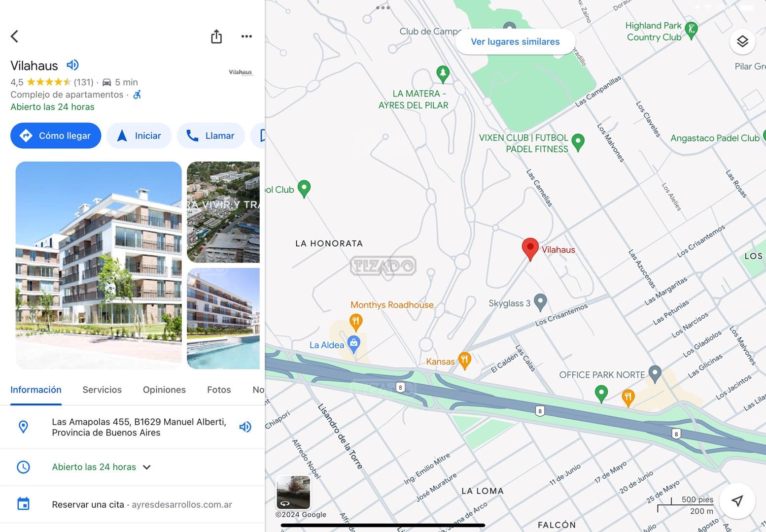Image resolution: width=766 pixels, height=532 pixels.
Task: Open the Opiniones tab
Action: pos(164,390)
